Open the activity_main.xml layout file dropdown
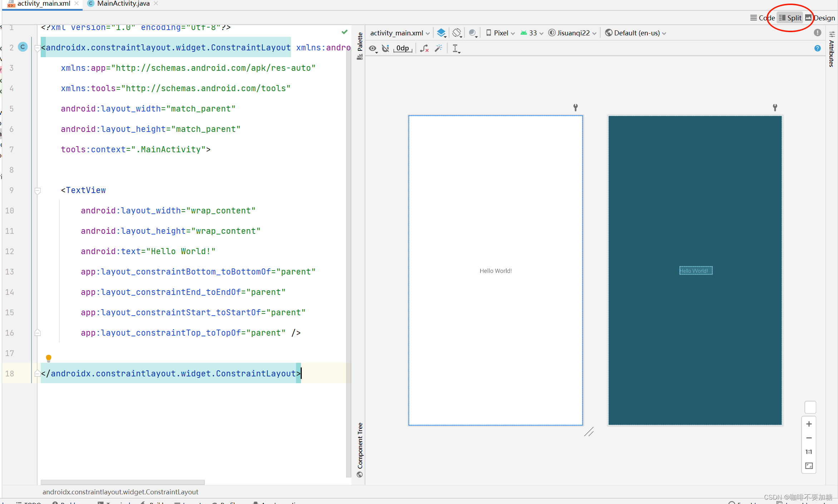The image size is (838, 504). [x=400, y=33]
